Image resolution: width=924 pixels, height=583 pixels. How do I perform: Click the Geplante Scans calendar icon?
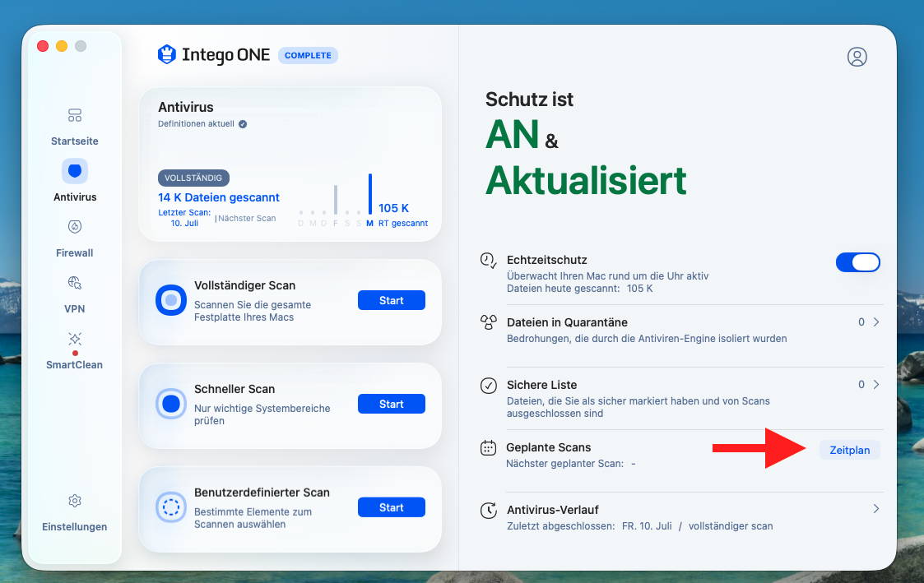point(489,448)
